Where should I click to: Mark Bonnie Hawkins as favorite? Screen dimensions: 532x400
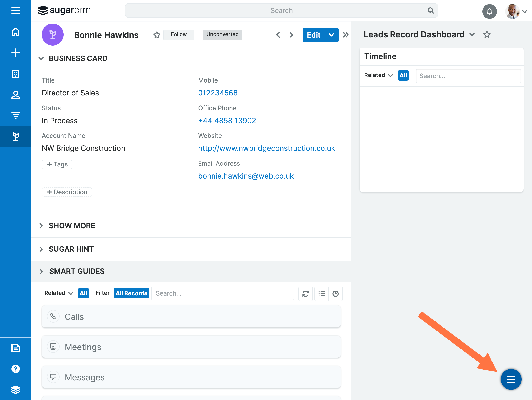tap(157, 35)
